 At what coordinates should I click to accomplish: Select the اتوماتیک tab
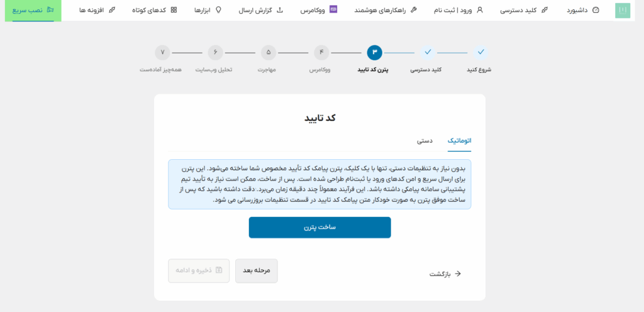[x=459, y=141]
